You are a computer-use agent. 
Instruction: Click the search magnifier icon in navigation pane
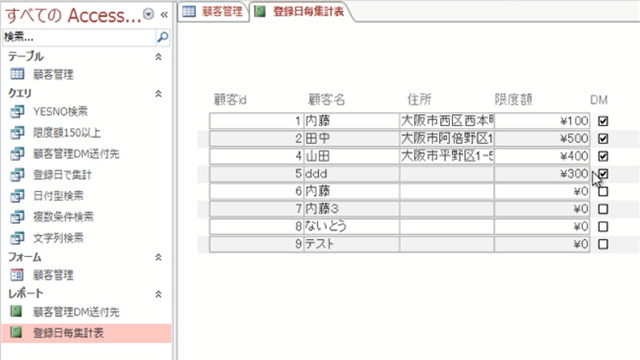pyautogui.click(x=162, y=37)
